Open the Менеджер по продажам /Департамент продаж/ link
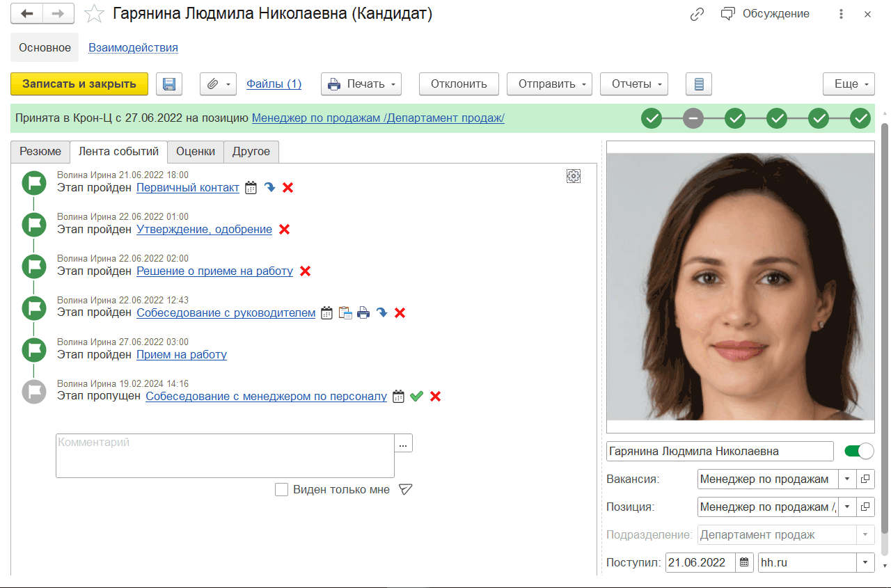This screenshot has width=891, height=588. tap(378, 118)
